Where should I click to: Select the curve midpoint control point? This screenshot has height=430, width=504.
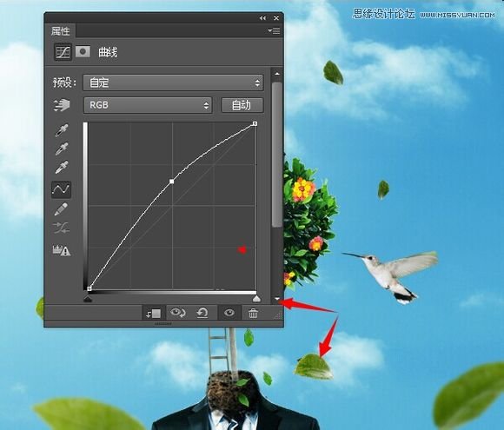point(172,182)
